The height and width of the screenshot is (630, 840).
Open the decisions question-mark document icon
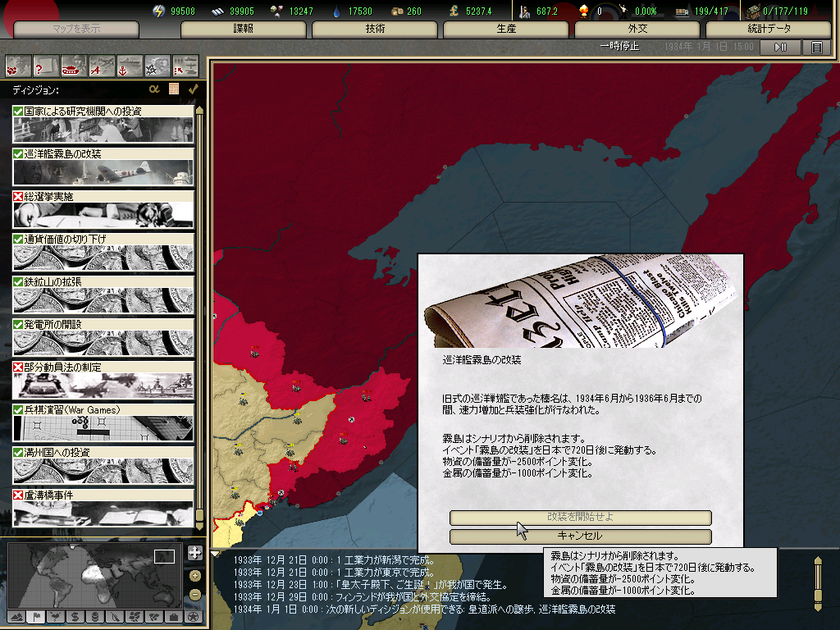point(46,66)
